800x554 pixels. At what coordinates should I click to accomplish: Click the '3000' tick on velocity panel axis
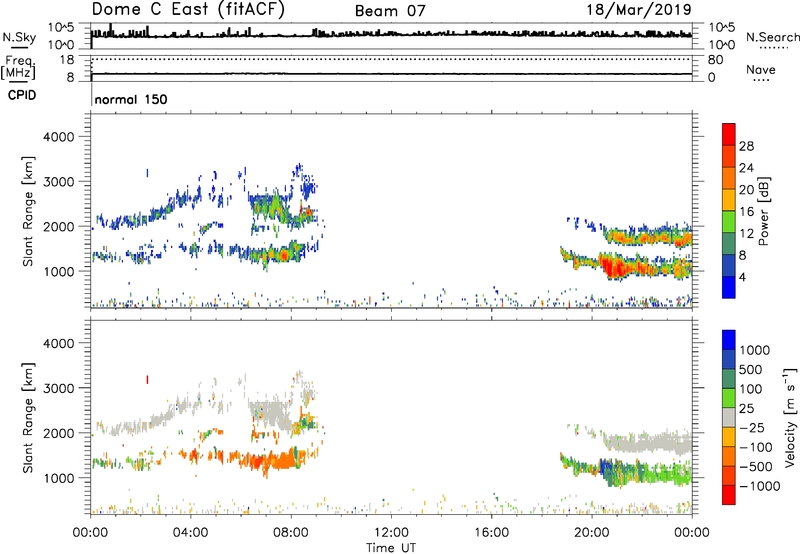58,388
